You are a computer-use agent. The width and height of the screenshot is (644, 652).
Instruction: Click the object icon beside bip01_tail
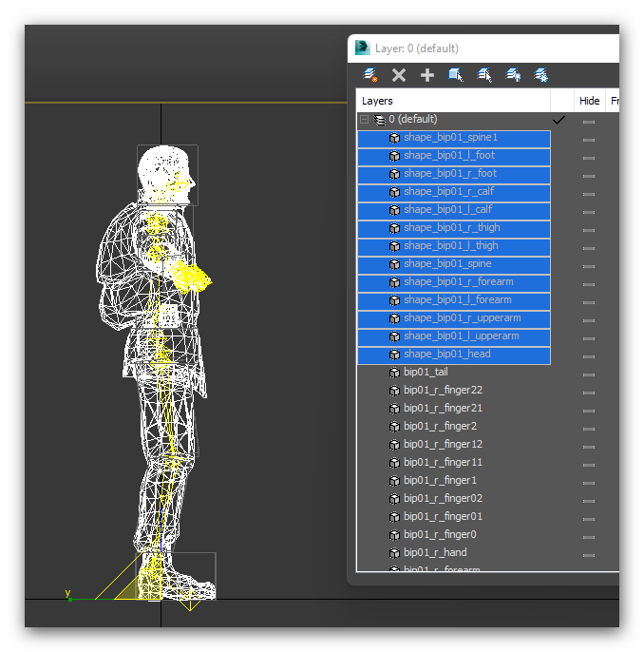tap(394, 373)
